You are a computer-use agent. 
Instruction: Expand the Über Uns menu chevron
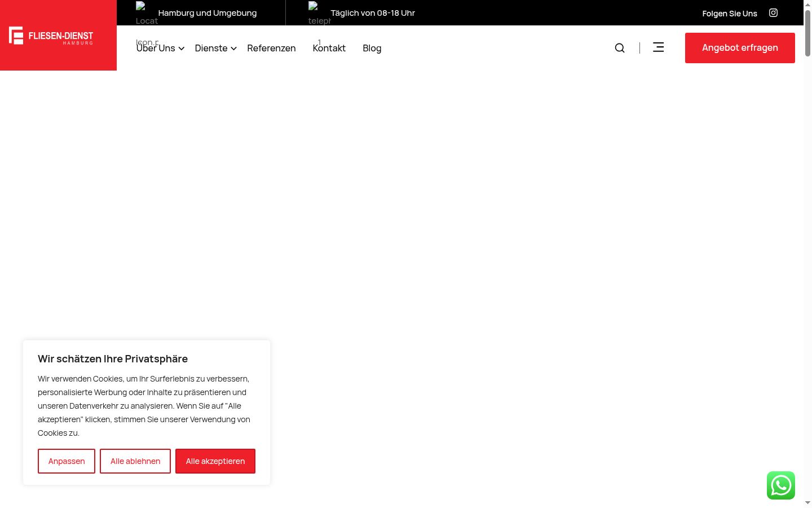point(182,49)
